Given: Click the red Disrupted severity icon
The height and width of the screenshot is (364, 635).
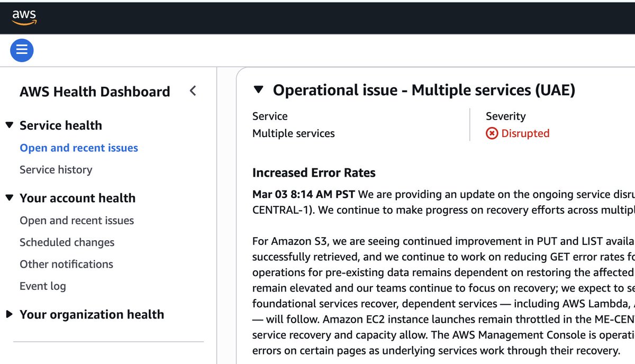Looking at the screenshot, I should point(492,133).
